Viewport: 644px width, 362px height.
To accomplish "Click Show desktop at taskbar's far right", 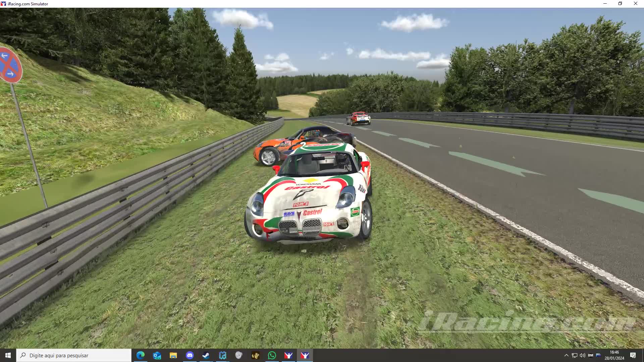I will 643,355.
